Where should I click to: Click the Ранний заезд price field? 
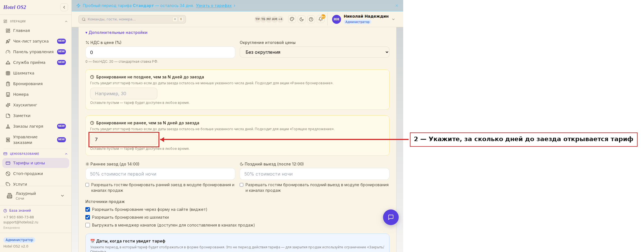tap(160, 174)
